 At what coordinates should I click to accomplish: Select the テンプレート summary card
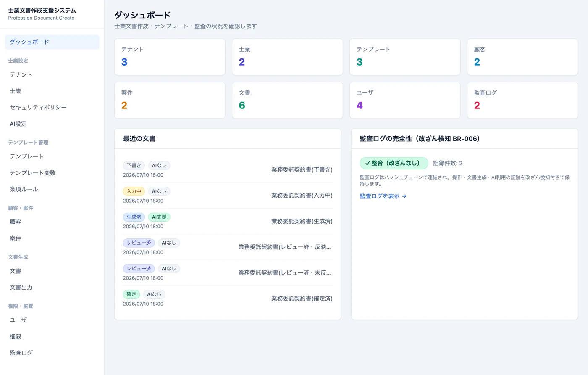(405, 57)
